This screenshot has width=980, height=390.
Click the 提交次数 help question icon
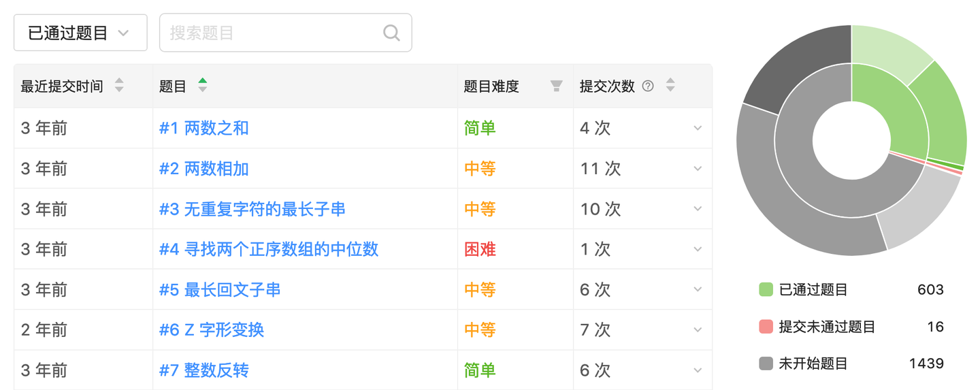pos(648,86)
